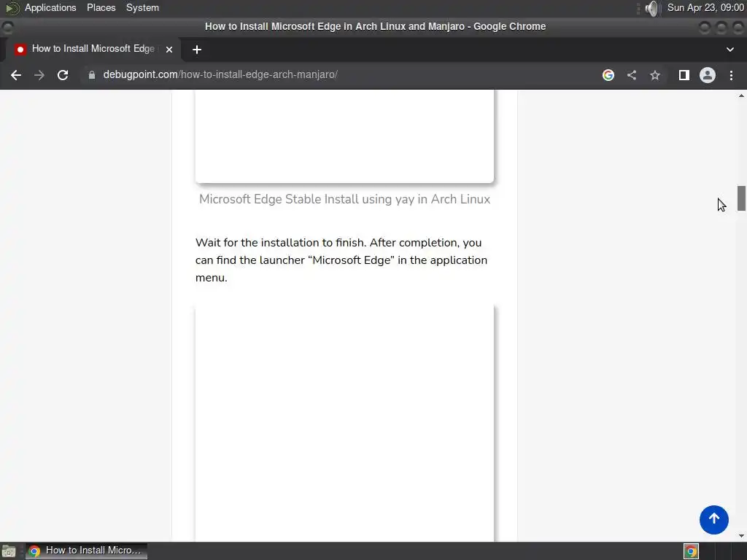Open the Places menu

tap(101, 7)
